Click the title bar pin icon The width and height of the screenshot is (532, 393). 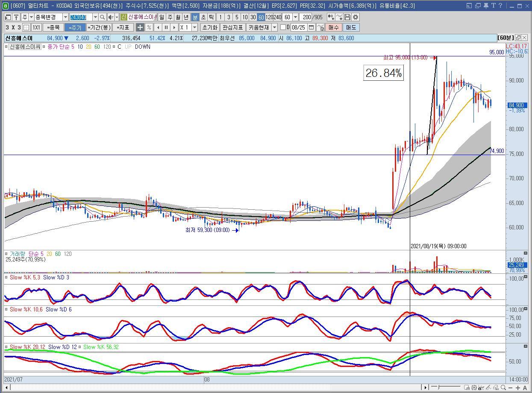tap(486, 6)
